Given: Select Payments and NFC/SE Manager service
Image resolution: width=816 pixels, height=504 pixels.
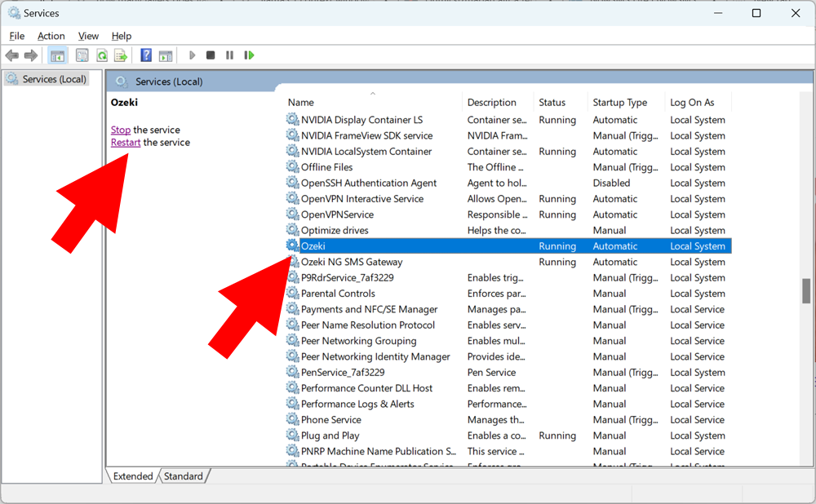Looking at the screenshot, I should [x=370, y=309].
